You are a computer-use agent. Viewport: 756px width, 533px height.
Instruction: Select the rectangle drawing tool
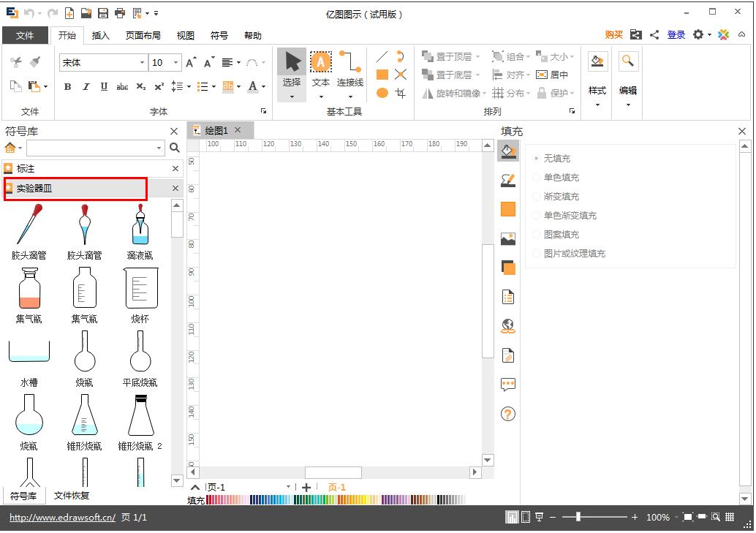[x=380, y=74]
